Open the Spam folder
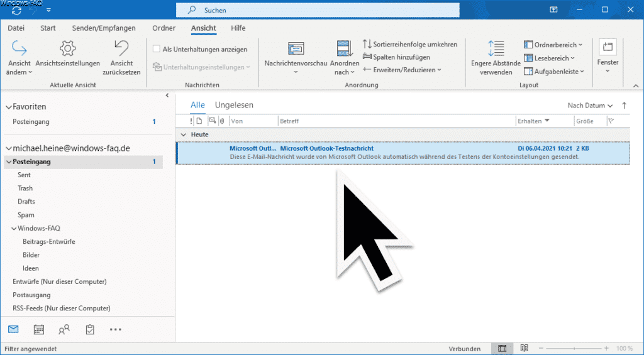Screen dimensions: 644x355 pos(26,215)
